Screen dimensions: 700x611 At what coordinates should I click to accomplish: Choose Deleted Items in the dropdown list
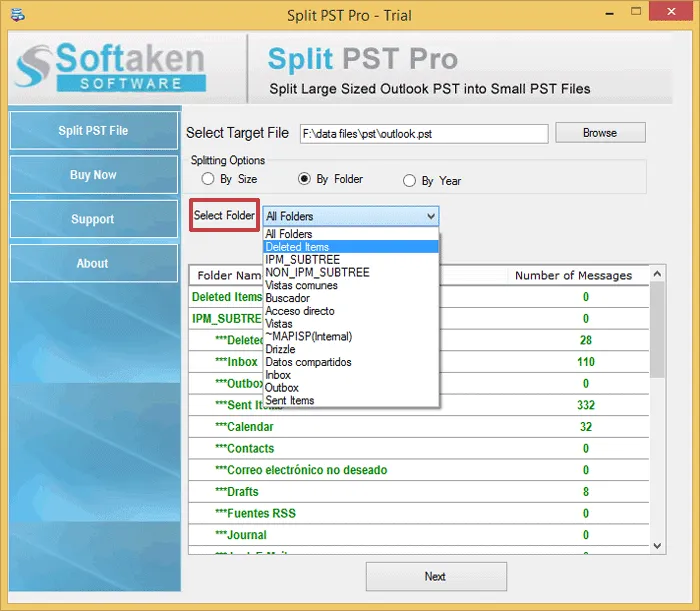tap(351, 247)
